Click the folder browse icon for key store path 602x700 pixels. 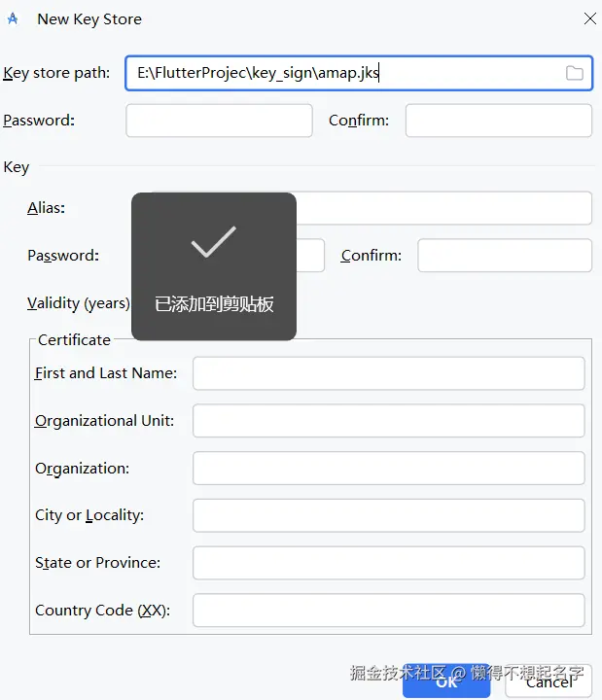(574, 73)
